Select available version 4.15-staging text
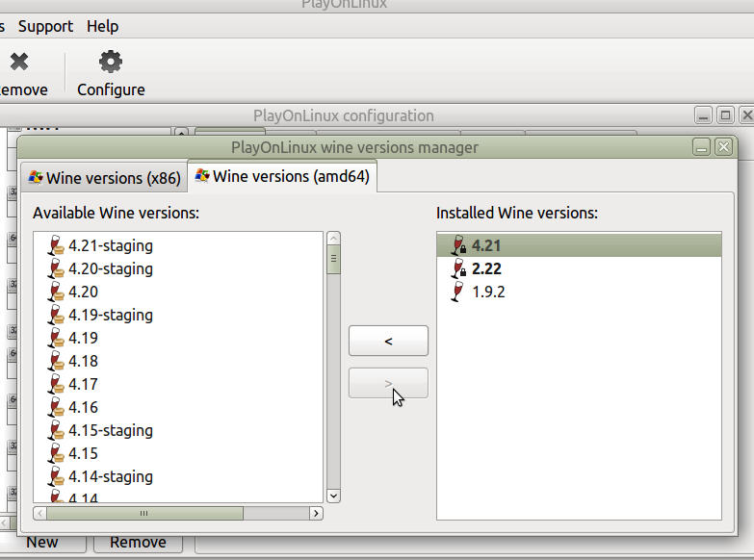 (x=111, y=430)
